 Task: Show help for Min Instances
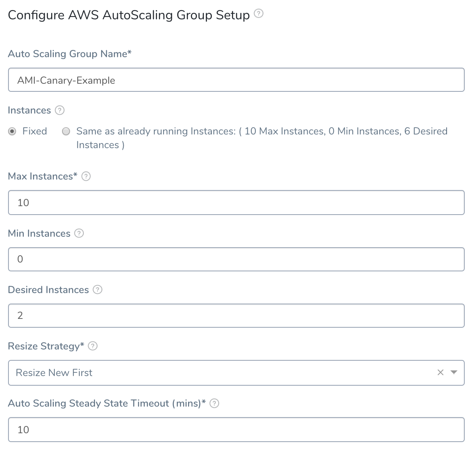[79, 234]
